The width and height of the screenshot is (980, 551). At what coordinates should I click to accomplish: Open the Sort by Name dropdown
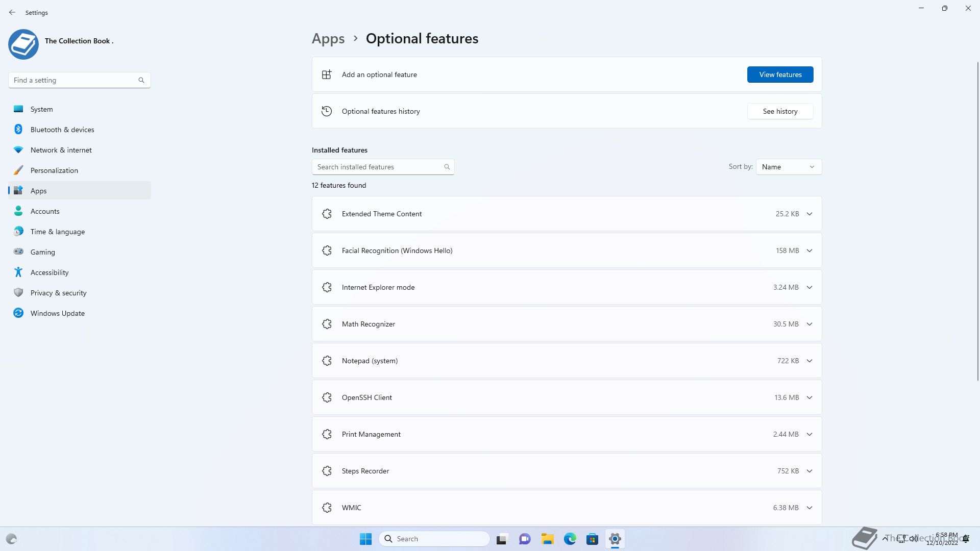(x=789, y=167)
